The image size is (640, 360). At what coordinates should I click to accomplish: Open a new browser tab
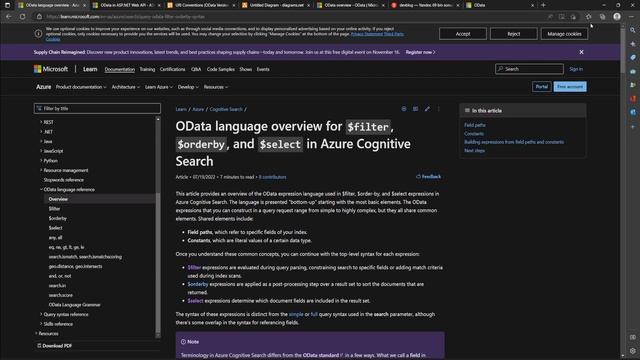tap(543, 5)
